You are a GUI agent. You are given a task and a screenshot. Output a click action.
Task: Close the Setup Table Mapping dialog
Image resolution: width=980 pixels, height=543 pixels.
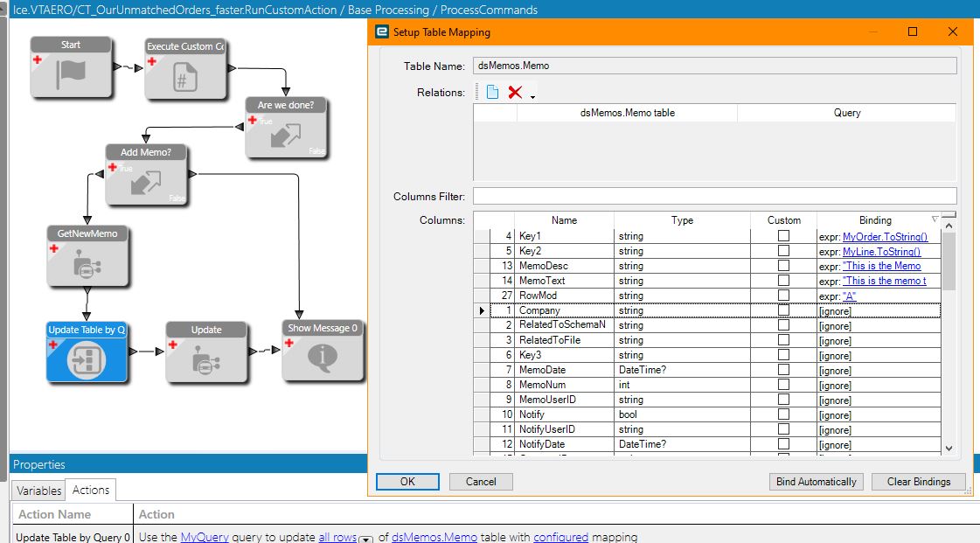coord(953,31)
